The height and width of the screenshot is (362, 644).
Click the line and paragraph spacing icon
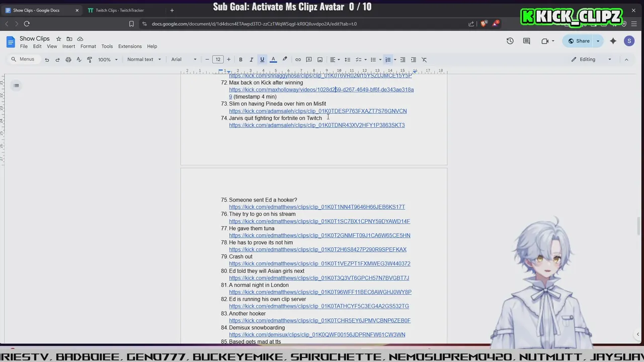pos(347,59)
